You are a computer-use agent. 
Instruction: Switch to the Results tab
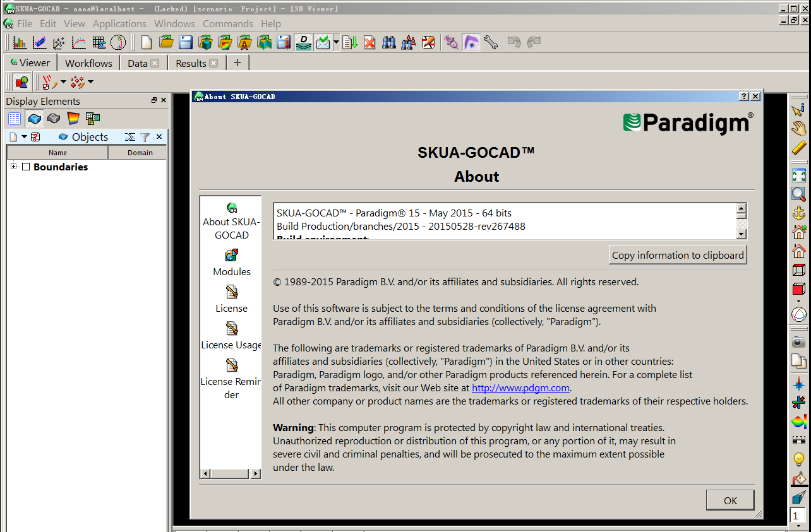(x=191, y=63)
